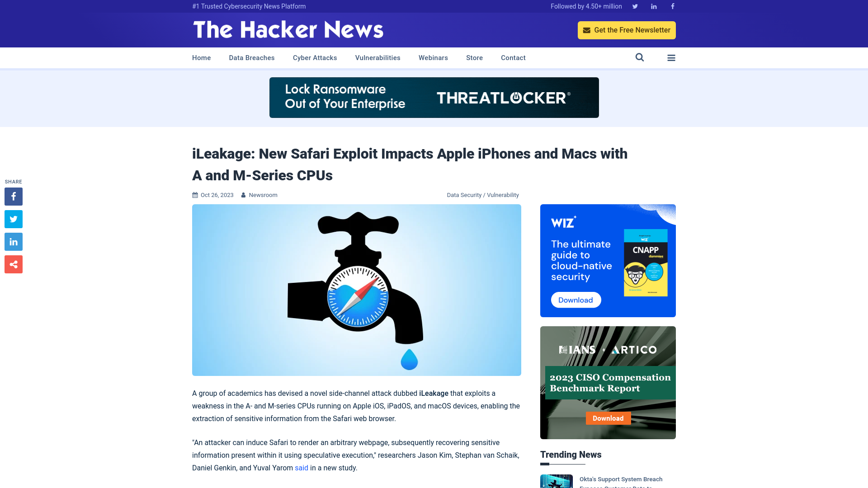Click the search magnifier icon
This screenshot has width=868, height=488.
tap(640, 57)
